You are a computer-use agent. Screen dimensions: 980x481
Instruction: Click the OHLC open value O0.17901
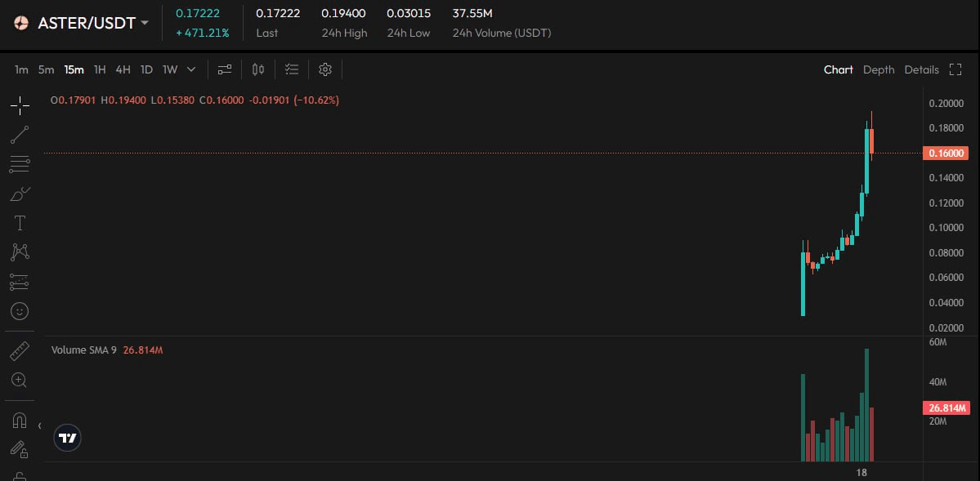tap(73, 100)
